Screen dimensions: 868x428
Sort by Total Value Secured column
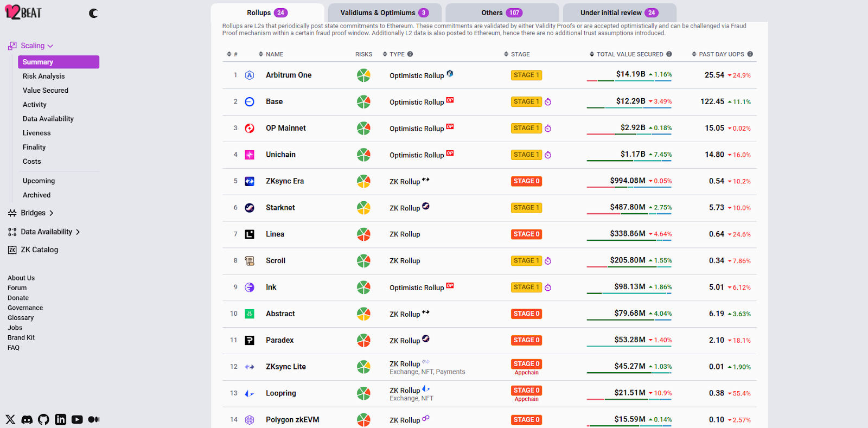[x=627, y=54]
